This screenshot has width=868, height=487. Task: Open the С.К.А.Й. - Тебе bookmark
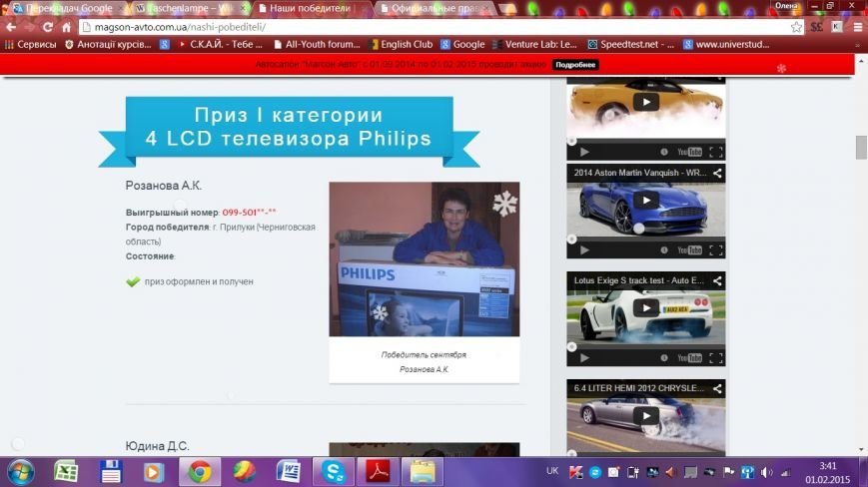pos(221,44)
